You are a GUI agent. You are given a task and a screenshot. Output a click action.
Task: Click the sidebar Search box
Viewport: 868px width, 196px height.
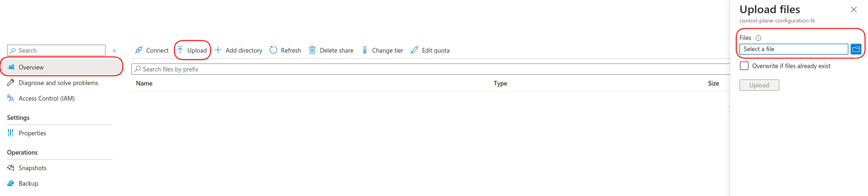point(56,50)
